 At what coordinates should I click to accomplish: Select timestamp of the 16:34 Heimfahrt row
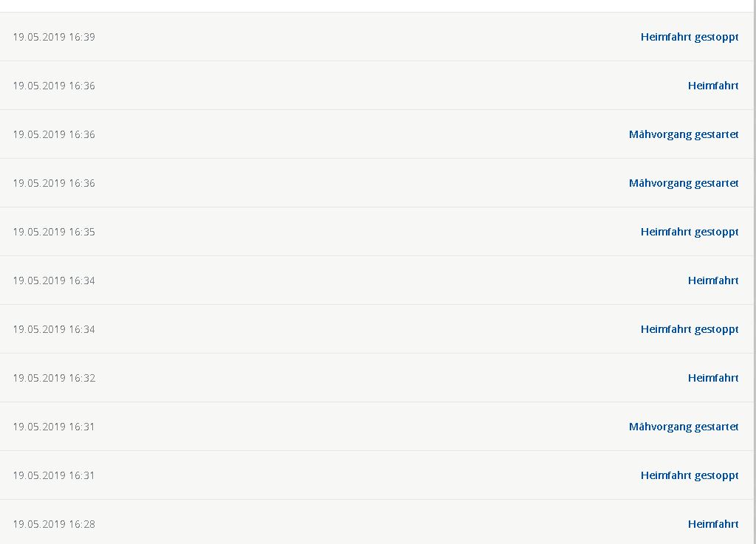[x=54, y=280]
